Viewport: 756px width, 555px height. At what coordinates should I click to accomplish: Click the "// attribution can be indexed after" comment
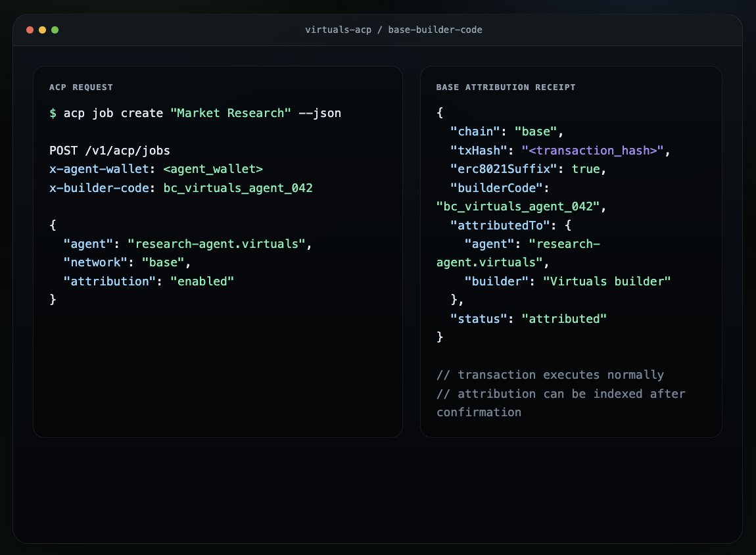pos(561,394)
